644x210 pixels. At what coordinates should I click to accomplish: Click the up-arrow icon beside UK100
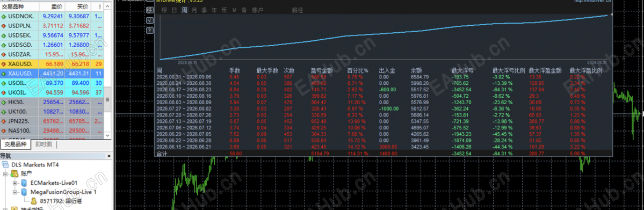pos(4,111)
